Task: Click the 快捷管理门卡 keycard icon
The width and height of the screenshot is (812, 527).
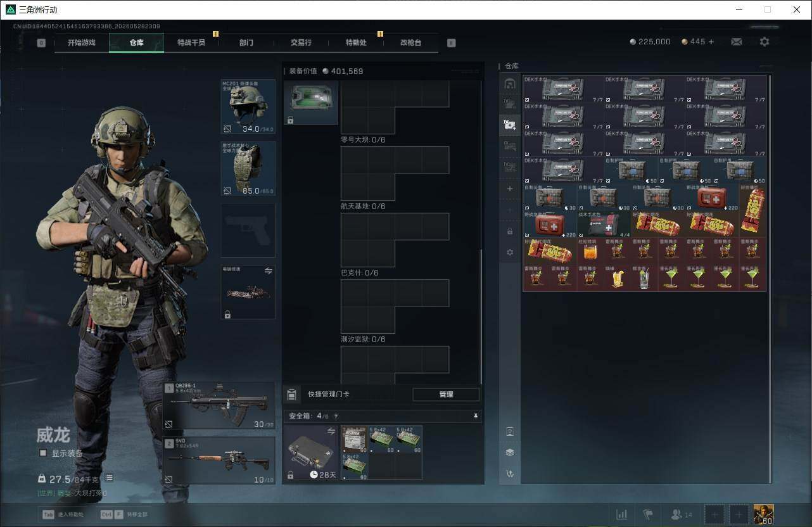Action: pos(291,395)
